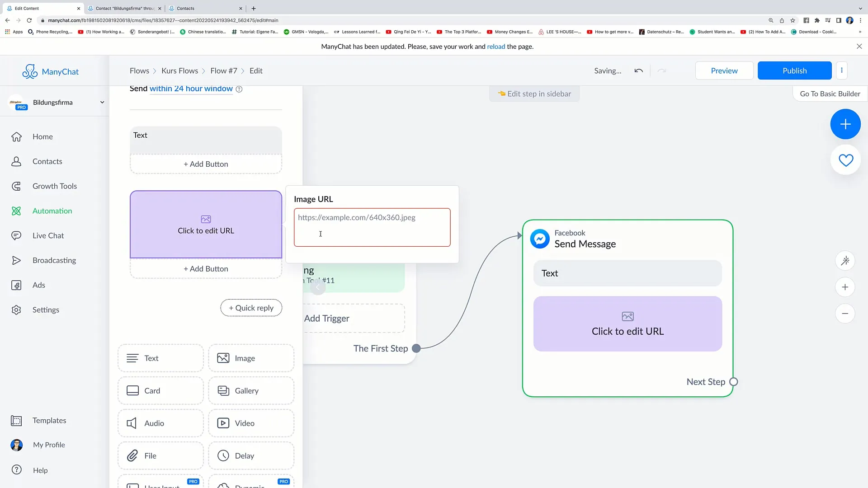
Task: Click the Ads sidebar icon
Action: (16, 285)
